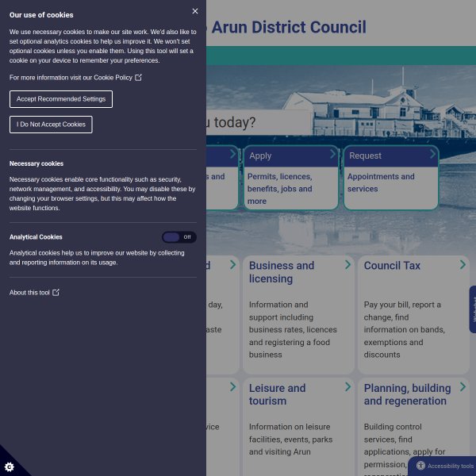Accept Recommended Settings for cookies
The width and height of the screenshot is (476, 476).
click(x=61, y=99)
